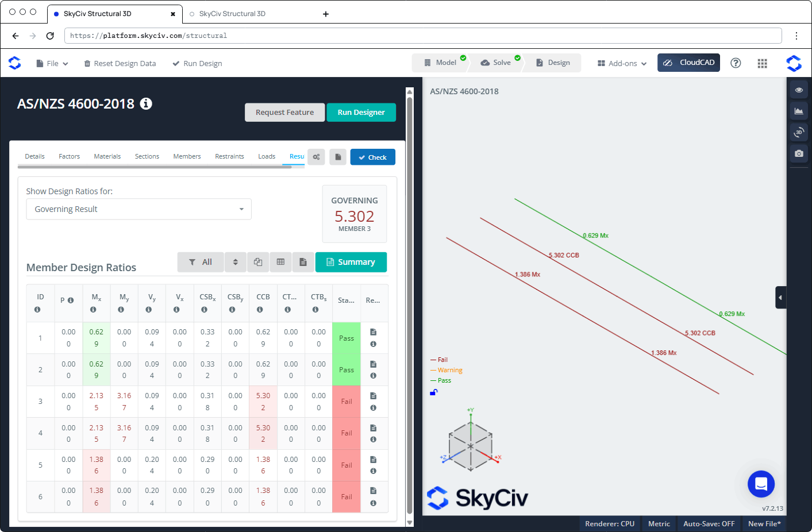Click the info icon for member 3 row
The image size is (812, 532).
374,408
